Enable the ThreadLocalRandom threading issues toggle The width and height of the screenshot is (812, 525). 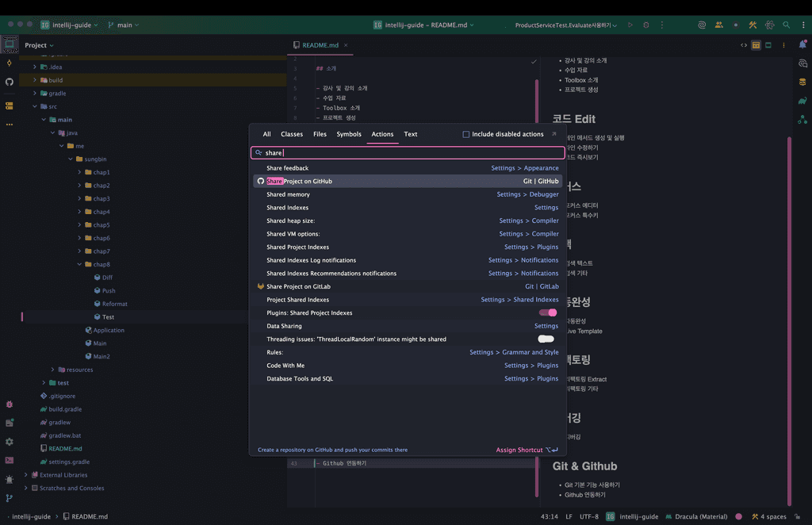546,339
